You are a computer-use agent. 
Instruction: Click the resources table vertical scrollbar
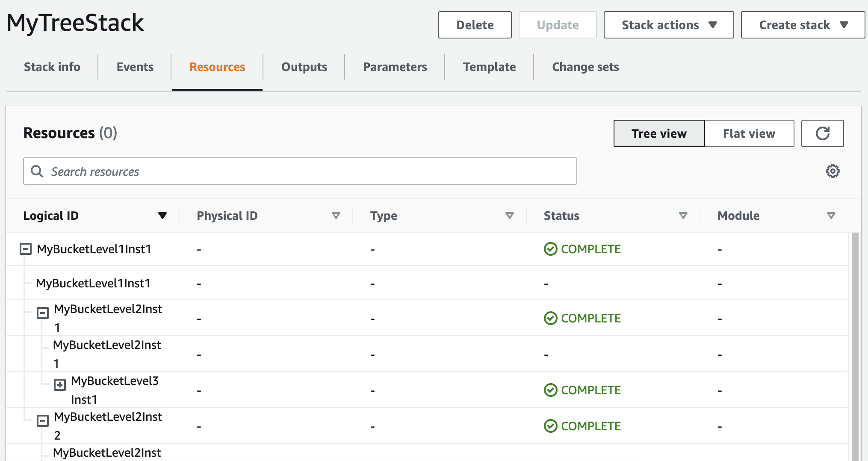(855, 342)
